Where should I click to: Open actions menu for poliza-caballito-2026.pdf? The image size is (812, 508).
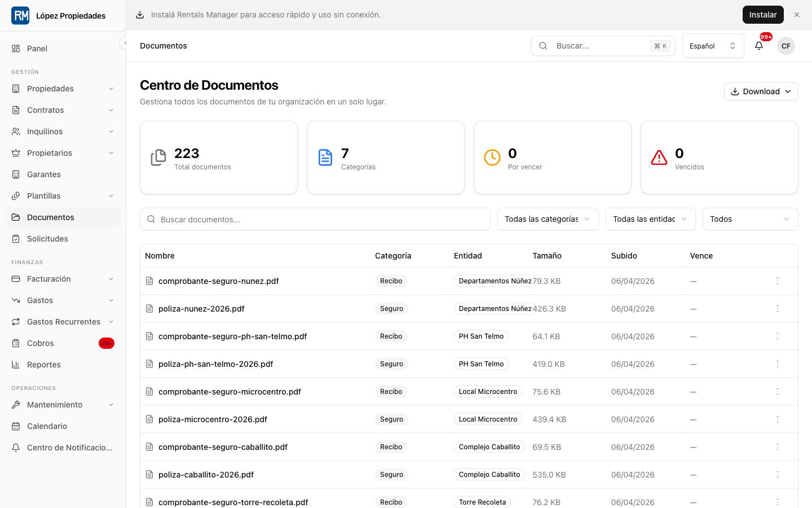coord(778,474)
